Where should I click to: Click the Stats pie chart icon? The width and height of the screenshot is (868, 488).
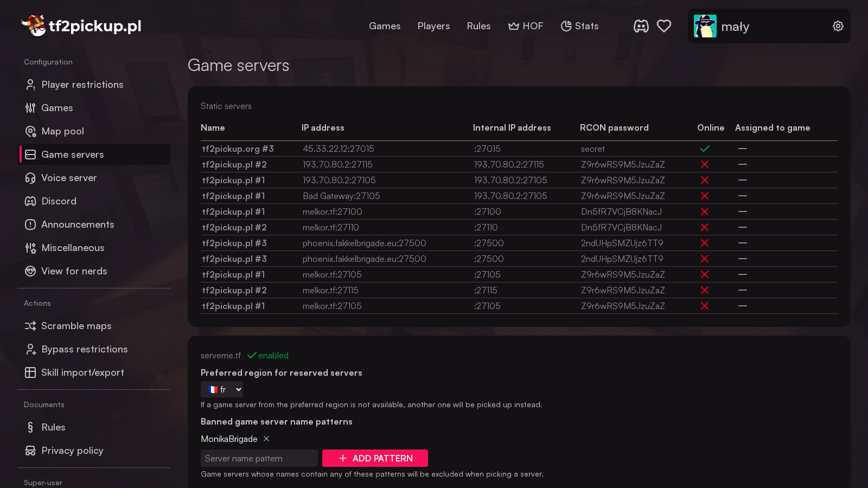566,25
